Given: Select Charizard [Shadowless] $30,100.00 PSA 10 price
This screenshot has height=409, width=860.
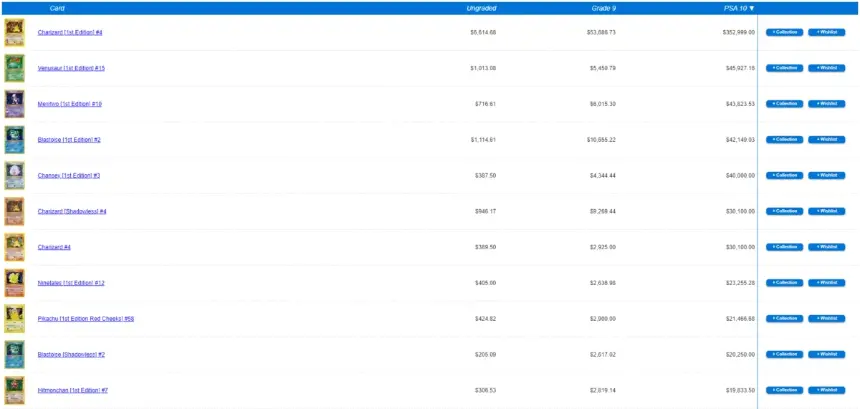Looking at the screenshot, I should pyautogui.click(x=740, y=211).
